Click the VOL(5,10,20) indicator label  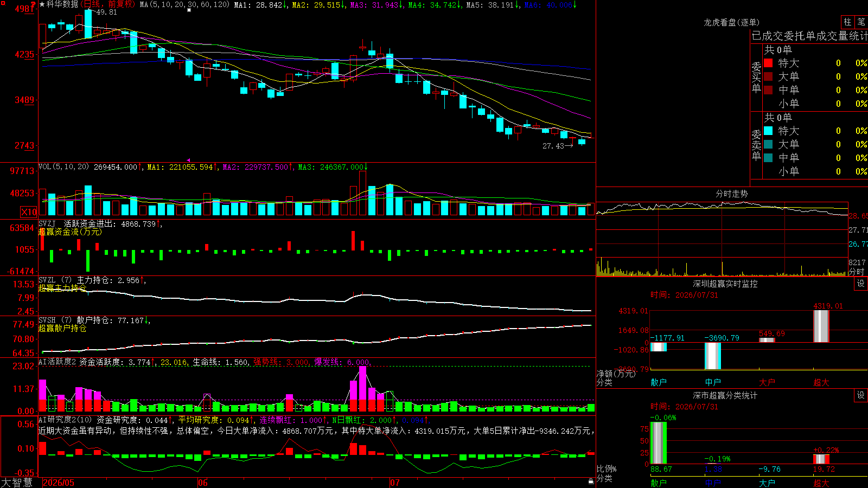(x=64, y=166)
